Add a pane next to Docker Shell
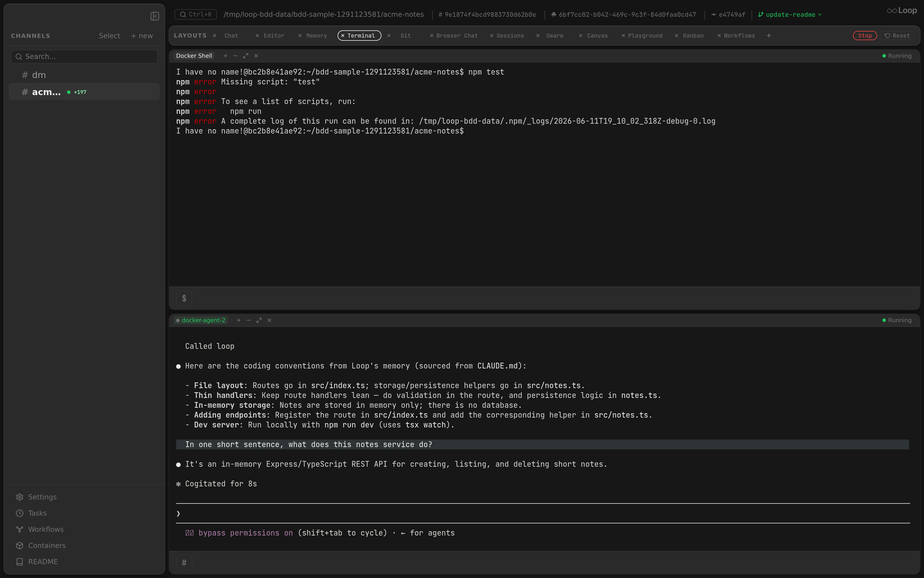 pyautogui.click(x=225, y=56)
